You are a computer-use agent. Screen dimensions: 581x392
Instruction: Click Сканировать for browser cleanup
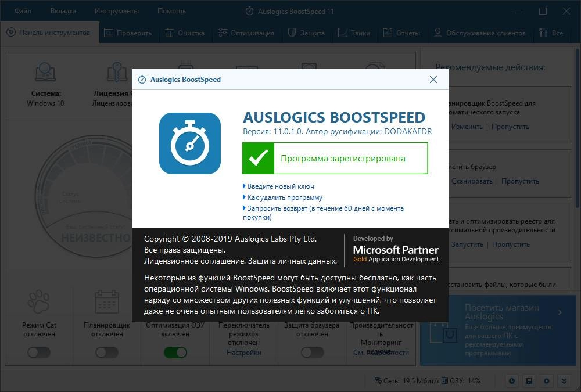(x=472, y=181)
